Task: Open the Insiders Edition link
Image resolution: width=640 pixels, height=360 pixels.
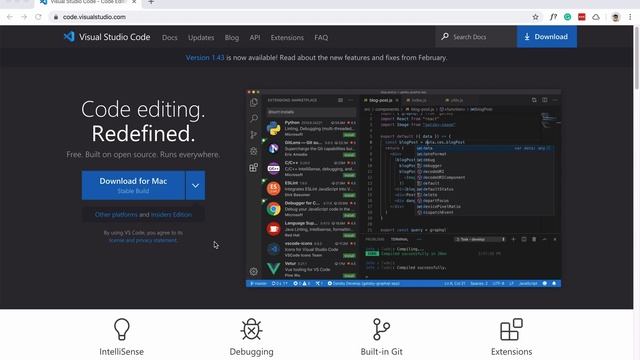Action: pyautogui.click(x=171, y=214)
